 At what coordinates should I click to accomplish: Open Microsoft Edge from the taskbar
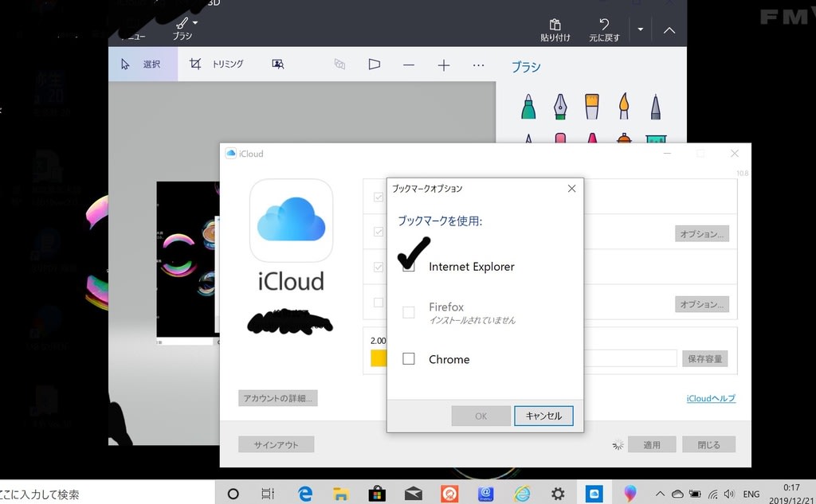(x=305, y=493)
